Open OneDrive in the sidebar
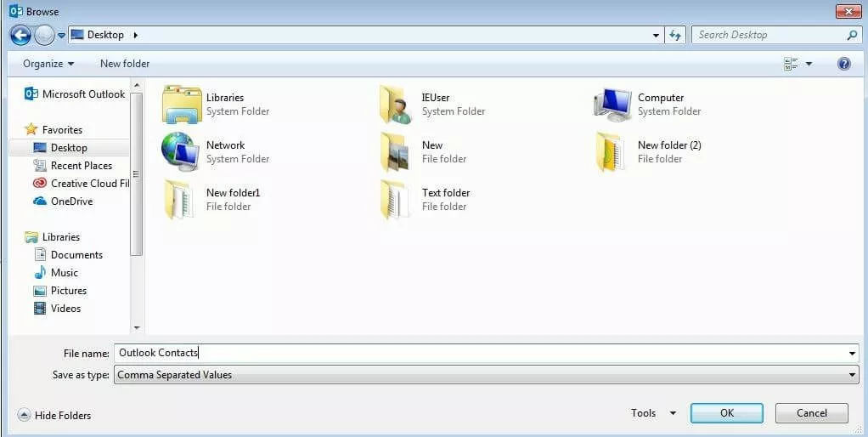This screenshot has height=437, width=868. click(63, 201)
